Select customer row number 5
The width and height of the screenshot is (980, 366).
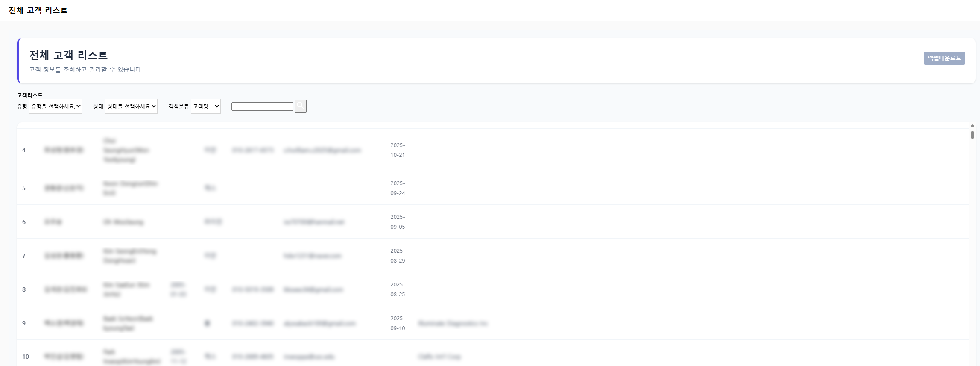click(24, 188)
